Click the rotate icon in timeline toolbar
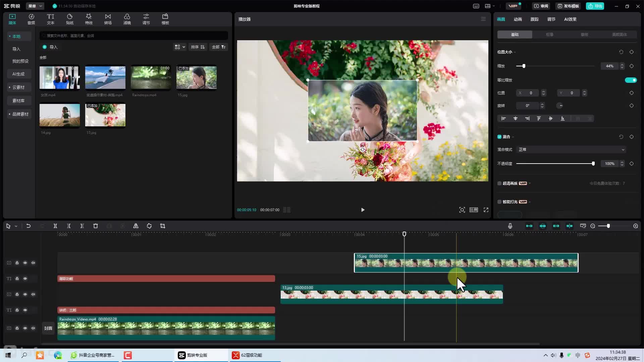 (149, 226)
